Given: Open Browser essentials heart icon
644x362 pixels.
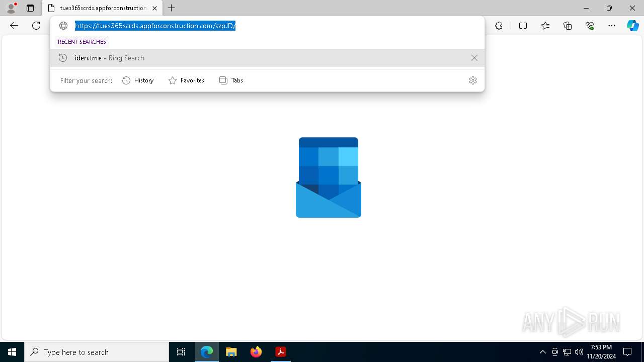Looking at the screenshot, I should coord(590,26).
